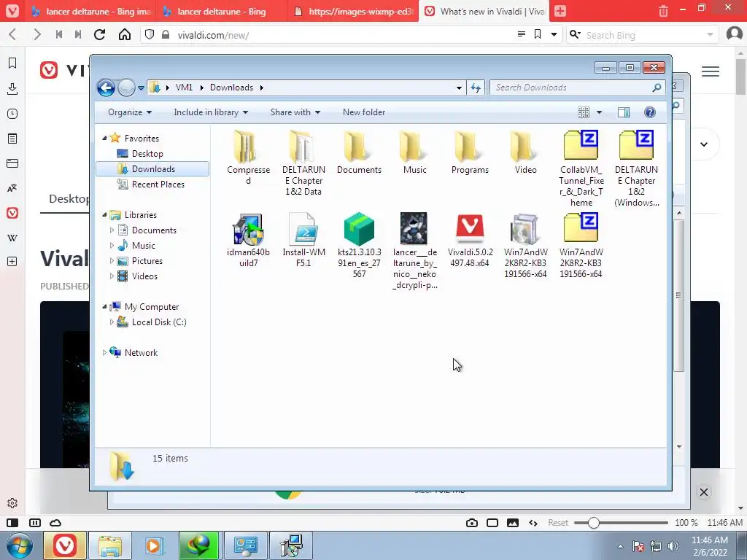Select CollabVM_Tunnel_Fixer_&_Dark_Theme archive
Image resolution: width=747 pixels, height=560 pixels.
(581, 168)
